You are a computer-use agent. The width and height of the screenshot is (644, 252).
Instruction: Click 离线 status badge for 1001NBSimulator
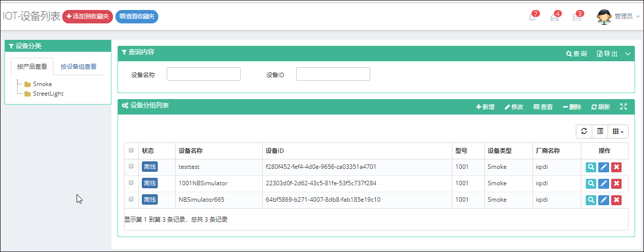point(150,184)
